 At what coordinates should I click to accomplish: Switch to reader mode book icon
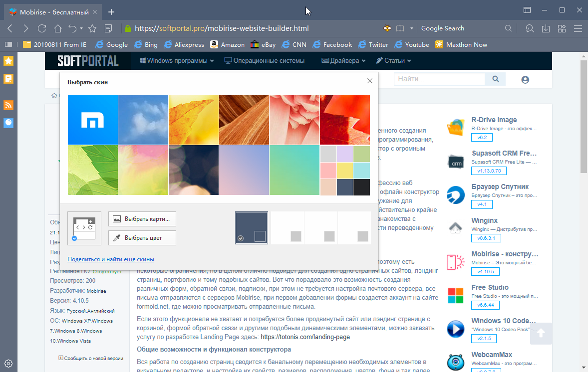tap(400, 28)
